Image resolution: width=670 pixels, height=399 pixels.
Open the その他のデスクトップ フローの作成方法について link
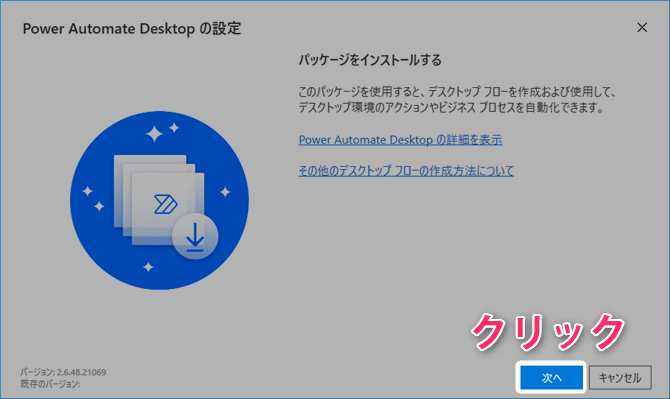(x=406, y=170)
